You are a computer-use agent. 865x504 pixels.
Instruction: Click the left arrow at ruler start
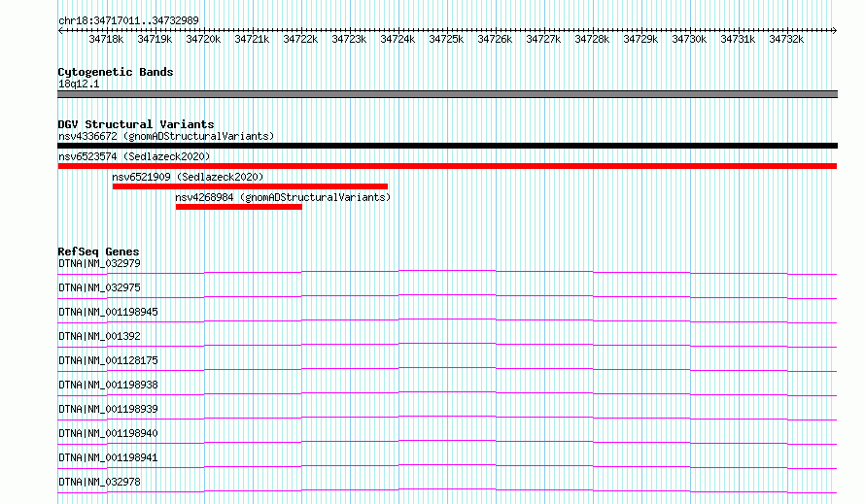(x=60, y=30)
